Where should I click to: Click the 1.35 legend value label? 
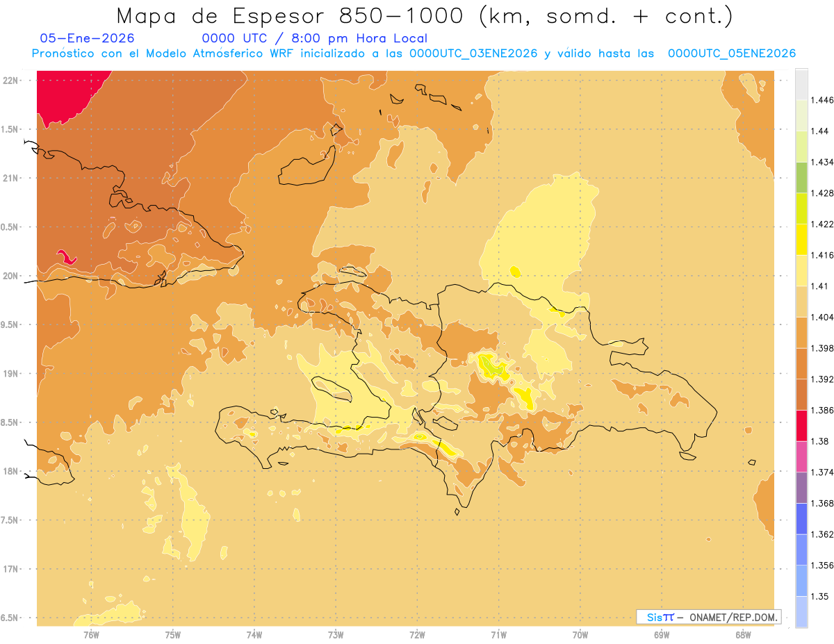click(820, 596)
